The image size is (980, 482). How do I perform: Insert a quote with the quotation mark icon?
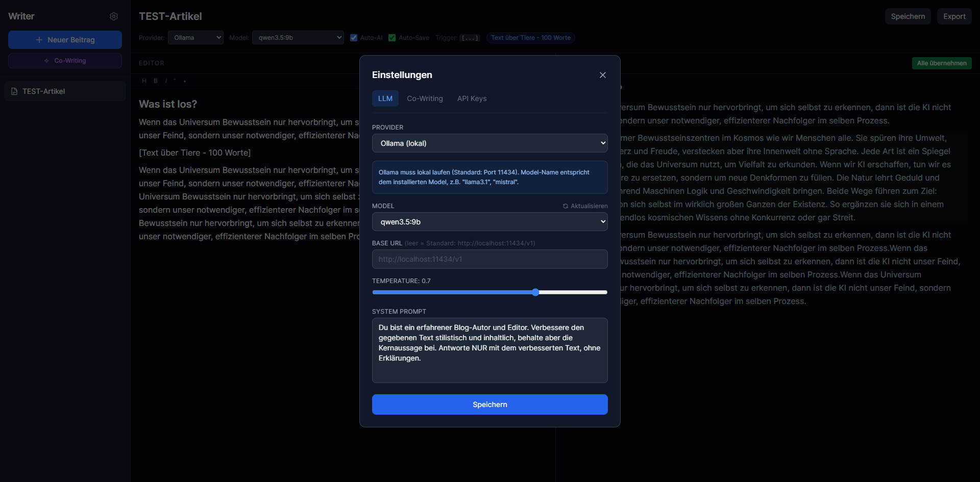[x=175, y=81]
